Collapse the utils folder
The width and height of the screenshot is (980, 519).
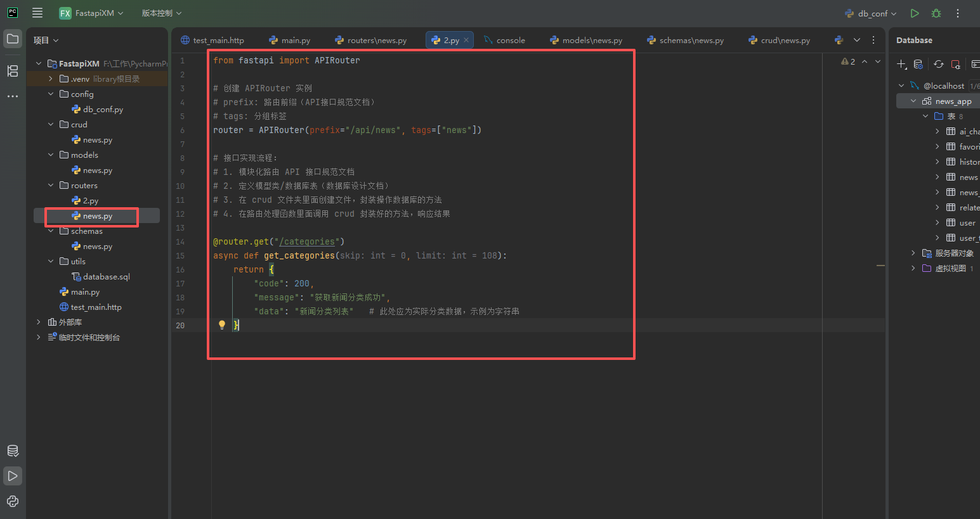[x=51, y=261]
